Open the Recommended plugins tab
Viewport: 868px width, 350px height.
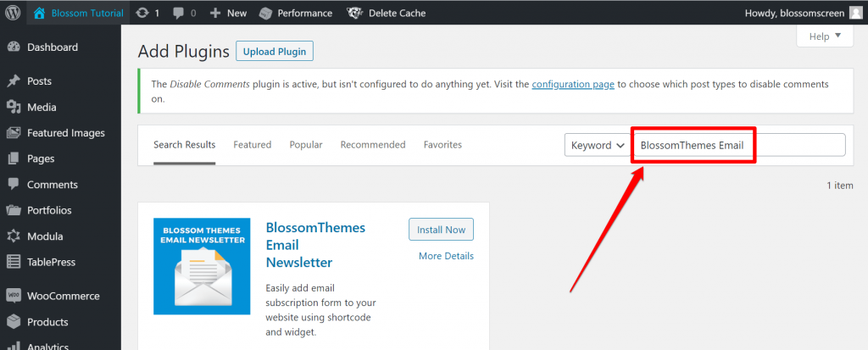point(373,145)
